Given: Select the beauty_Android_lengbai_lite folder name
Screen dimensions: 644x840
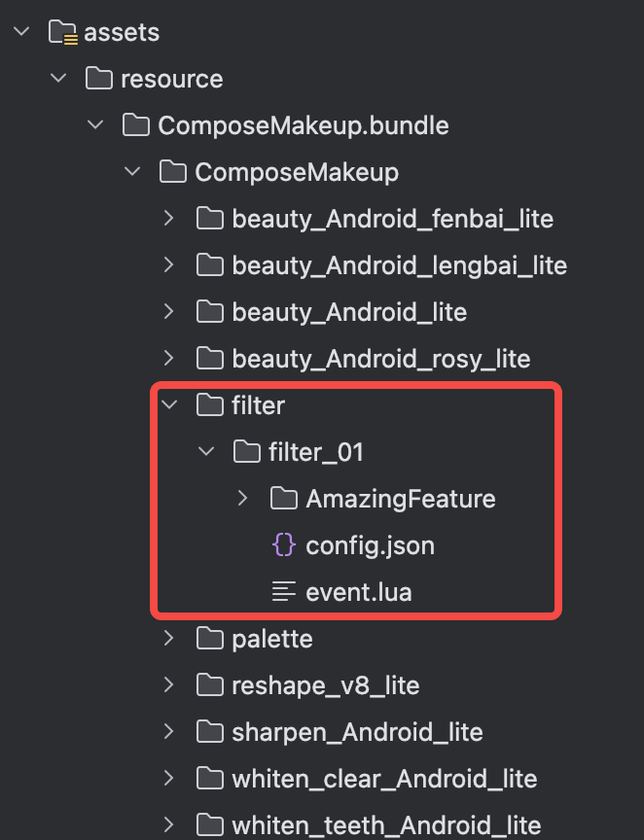Looking at the screenshot, I should click(x=399, y=265).
